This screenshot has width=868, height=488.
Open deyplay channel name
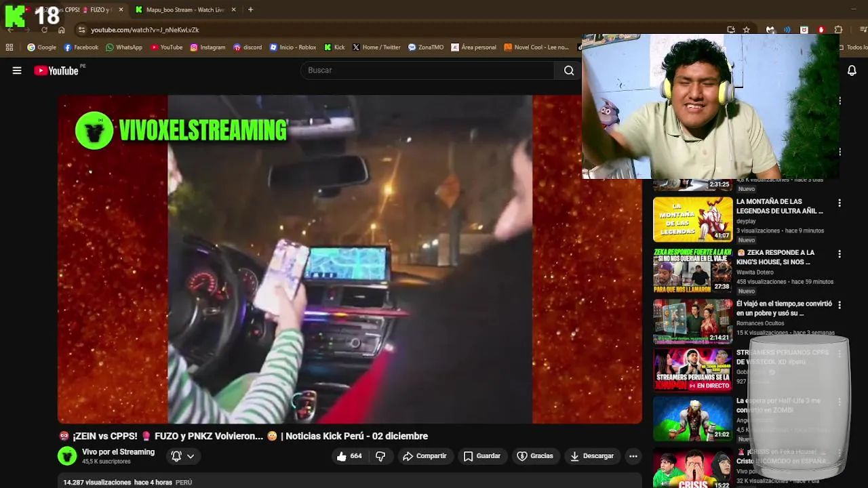pos(746,222)
